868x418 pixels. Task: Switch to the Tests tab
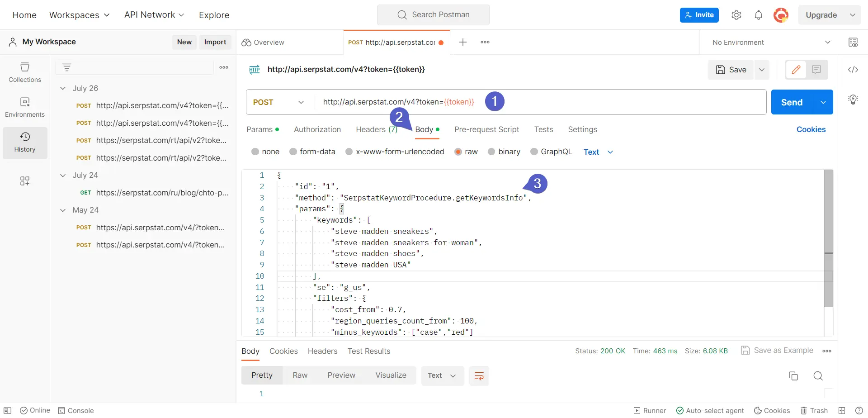click(x=543, y=129)
